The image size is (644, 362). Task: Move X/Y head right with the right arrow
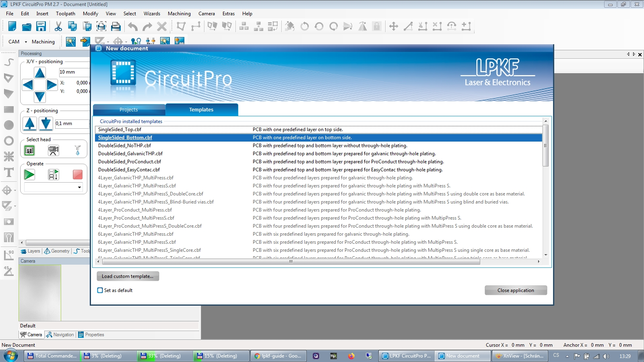[x=52, y=85]
